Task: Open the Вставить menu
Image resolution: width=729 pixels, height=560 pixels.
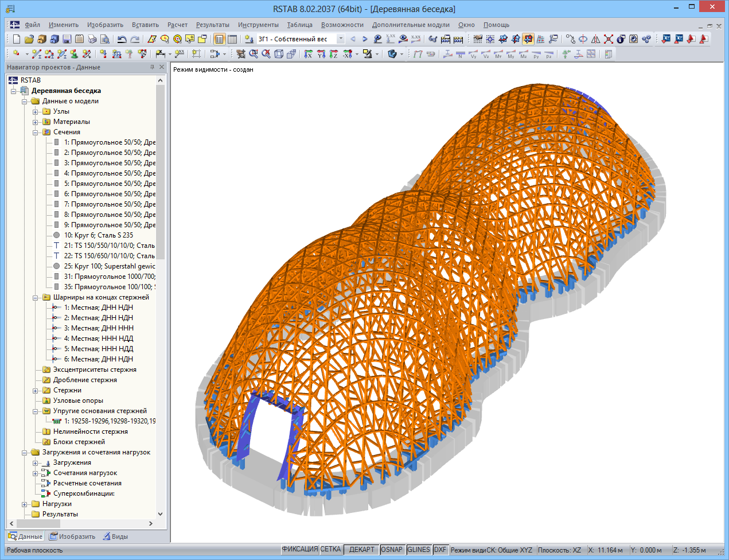Action: pyautogui.click(x=145, y=25)
